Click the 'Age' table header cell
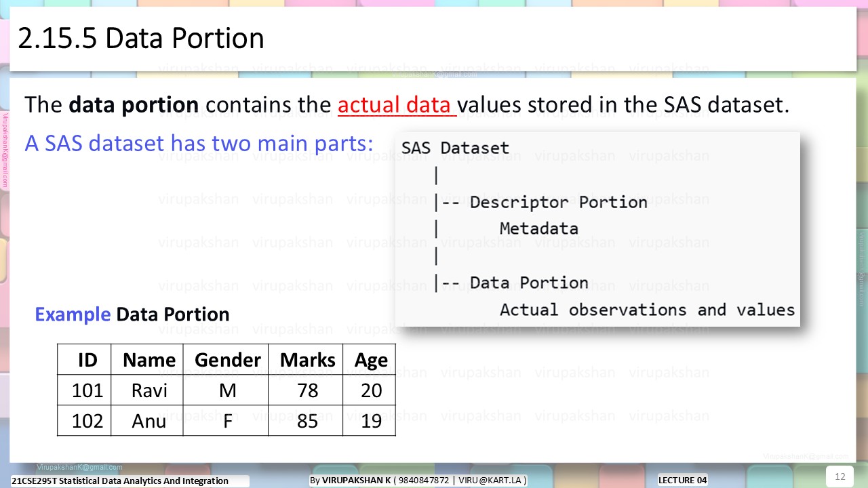Screen dimensions: 868x488 [370, 359]
